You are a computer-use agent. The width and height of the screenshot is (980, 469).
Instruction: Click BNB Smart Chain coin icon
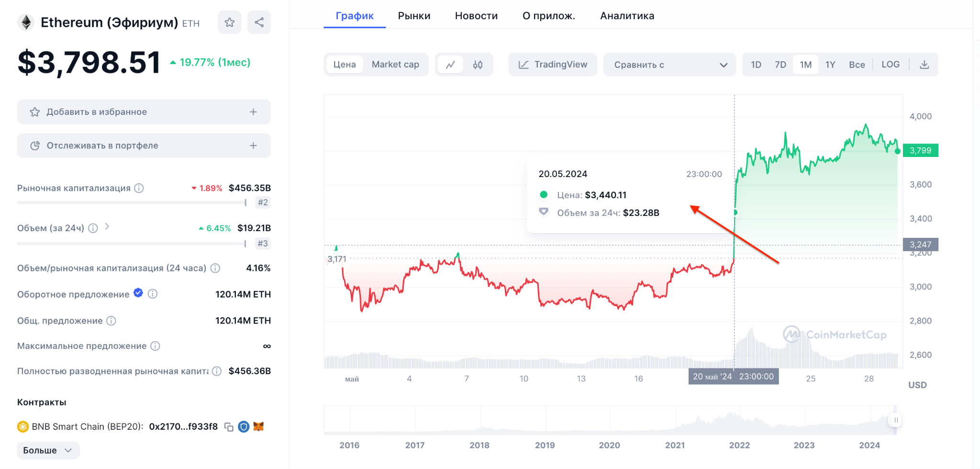coord(23,426)
